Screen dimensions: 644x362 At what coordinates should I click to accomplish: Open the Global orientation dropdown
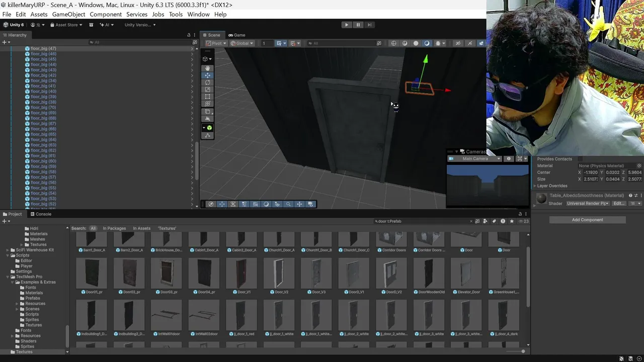point(242,43)
